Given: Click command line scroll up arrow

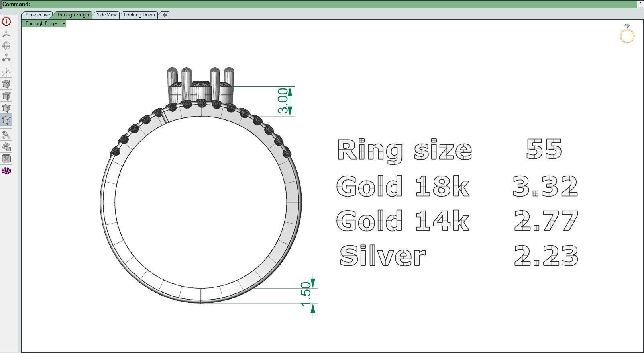Looking at the screenshot, I should pos(640,2).
